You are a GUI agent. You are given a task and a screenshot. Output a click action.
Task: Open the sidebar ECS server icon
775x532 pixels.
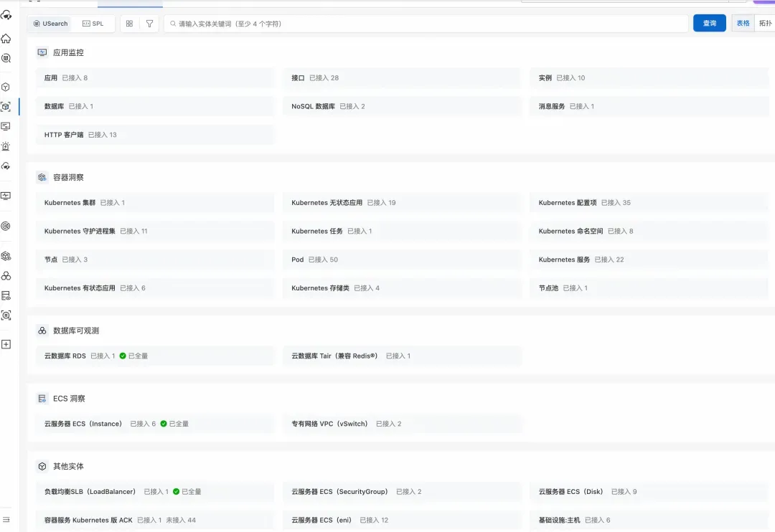pos(6,295)
